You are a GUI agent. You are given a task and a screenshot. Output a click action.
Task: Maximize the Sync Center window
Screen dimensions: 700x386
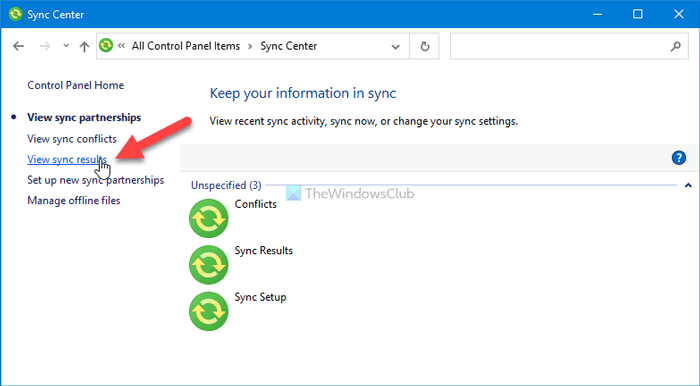tap(638, 14)
